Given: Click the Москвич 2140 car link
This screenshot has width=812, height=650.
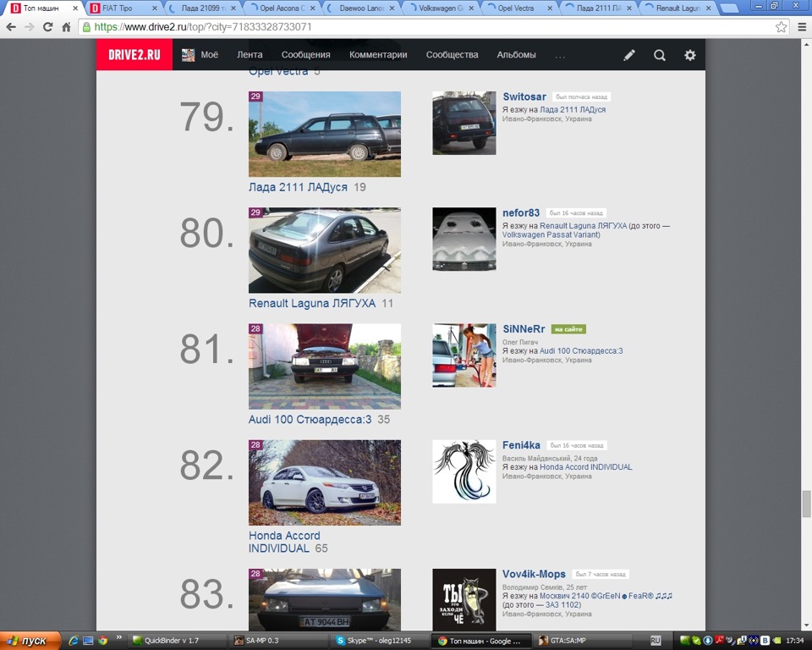Looking at the screenshot, I should [x=606, y=596].
